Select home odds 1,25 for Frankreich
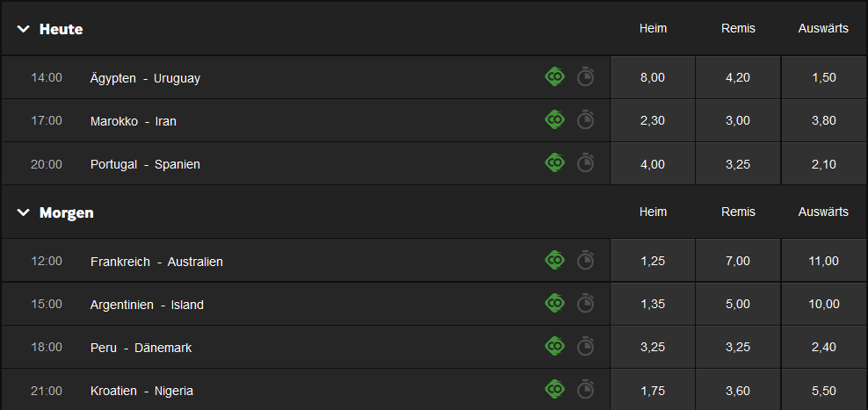The image size is (868, 410). tap(653, 261)
